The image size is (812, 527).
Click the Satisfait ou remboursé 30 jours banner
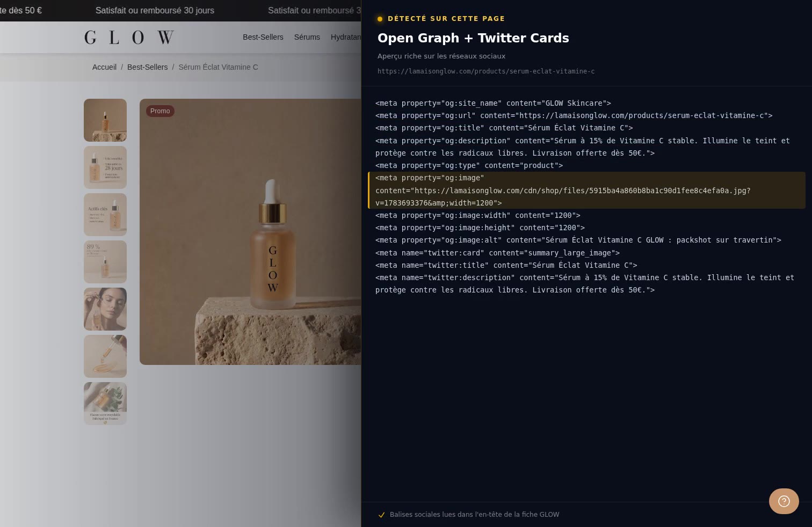[x=155, y=10]
